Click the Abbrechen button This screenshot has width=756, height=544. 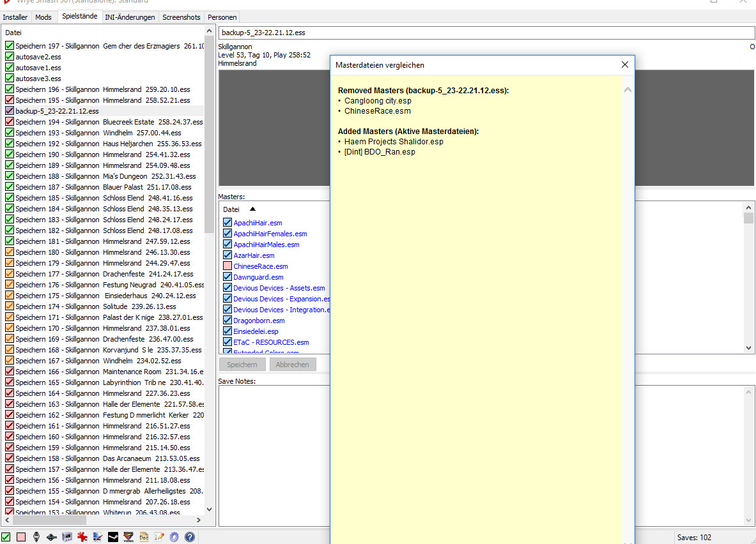click(x=293, y=365)
